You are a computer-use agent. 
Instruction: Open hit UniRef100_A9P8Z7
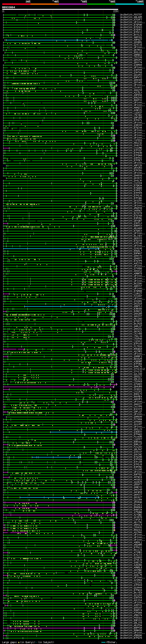click(131, 40)
